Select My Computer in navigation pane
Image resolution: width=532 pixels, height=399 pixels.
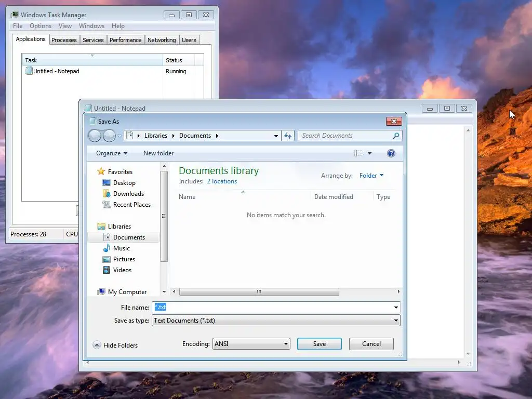point(122,292)
